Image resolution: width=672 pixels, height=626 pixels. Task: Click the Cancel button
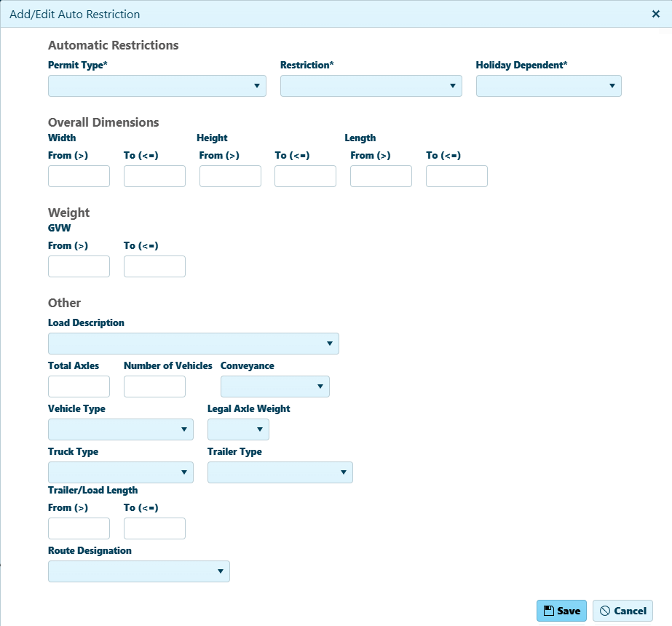pyautogui.click(x=622, y=611)
